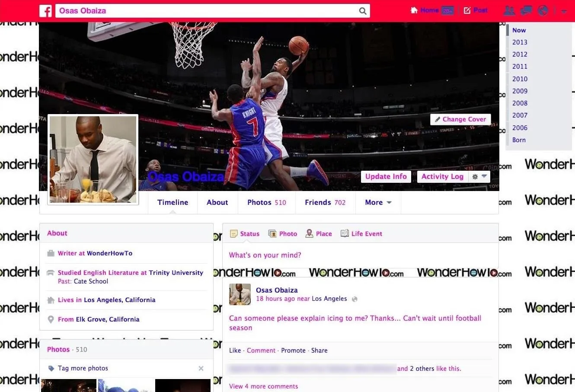575x392 pixels.
Task: Select the Place composer tab
Action: click(x=319, y=234)
